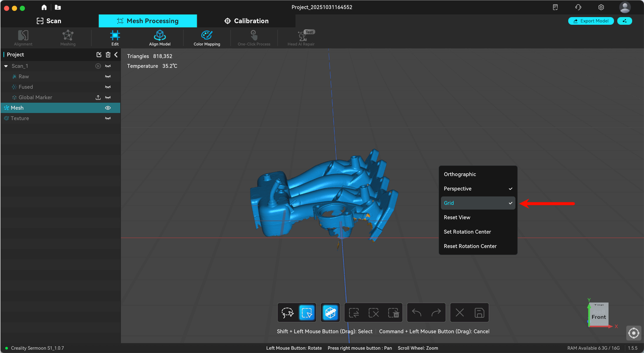644x353 pixels.
Task: Select the lasso selection tool
Action: (x=287, y=312)
